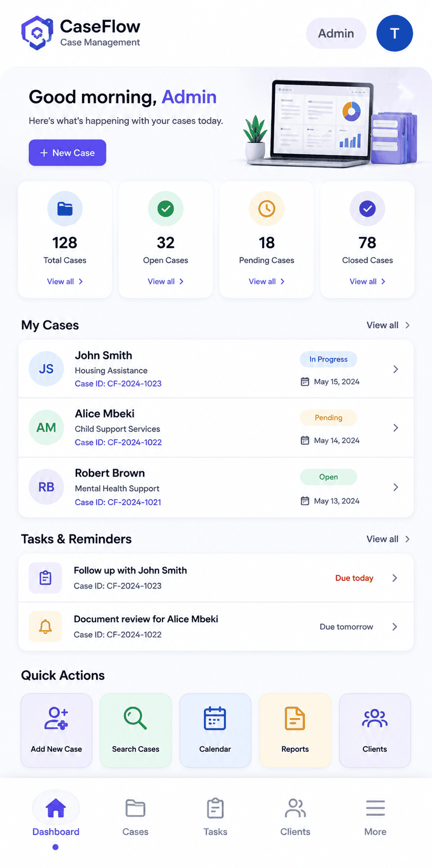Switch to the Tasks tab

coord(215,817)
